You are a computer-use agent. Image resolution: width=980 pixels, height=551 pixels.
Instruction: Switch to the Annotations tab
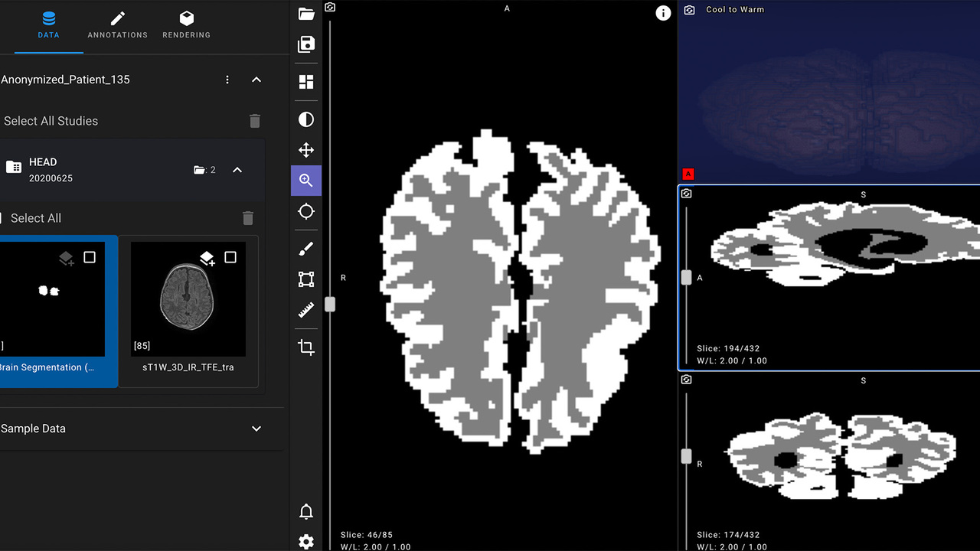coord(117,25)
